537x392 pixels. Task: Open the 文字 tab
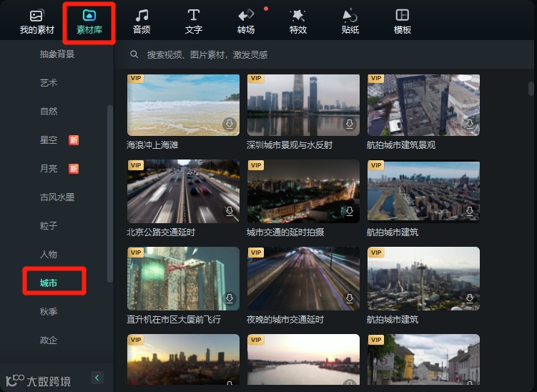pos(194,22)
